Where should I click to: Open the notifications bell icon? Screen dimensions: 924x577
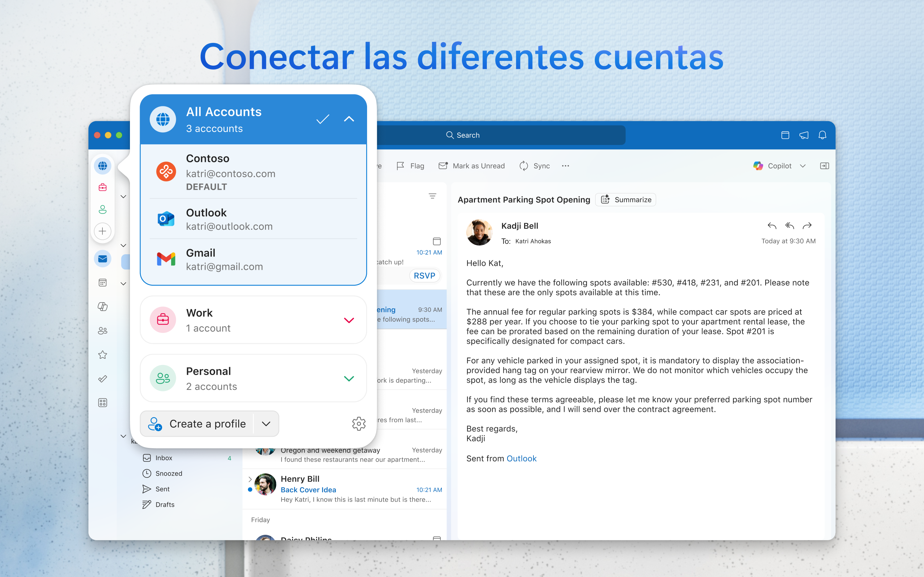click(x=822, y=135)
